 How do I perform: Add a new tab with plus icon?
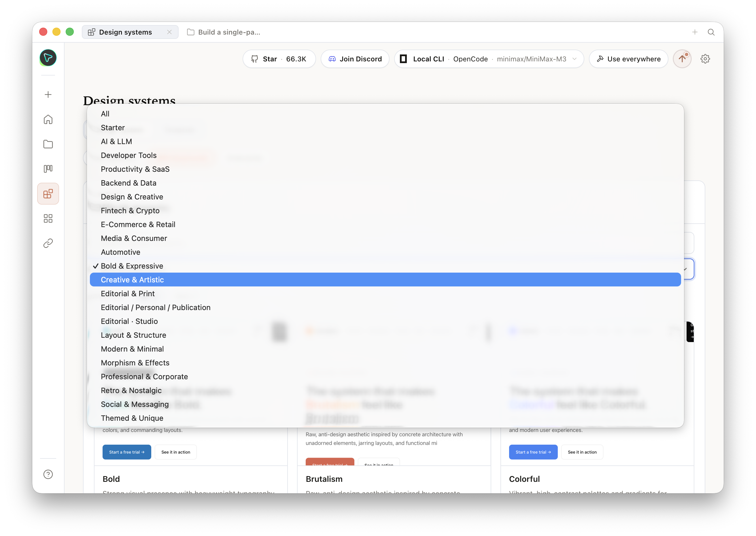(x=695, y=32)
